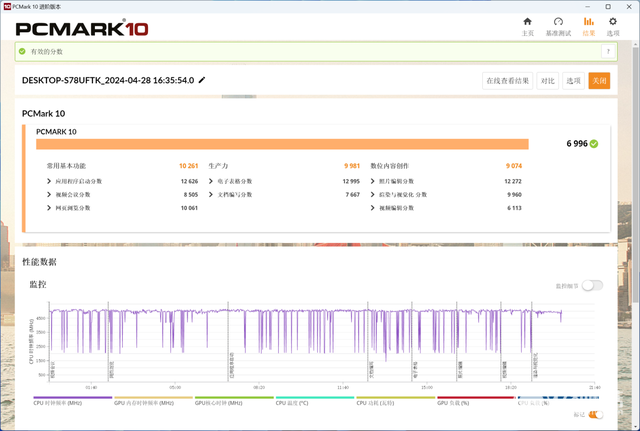
Task: Click the result name DESKTOP-S78UFTK_2024-04-28
Action: [x=108, y=80]
